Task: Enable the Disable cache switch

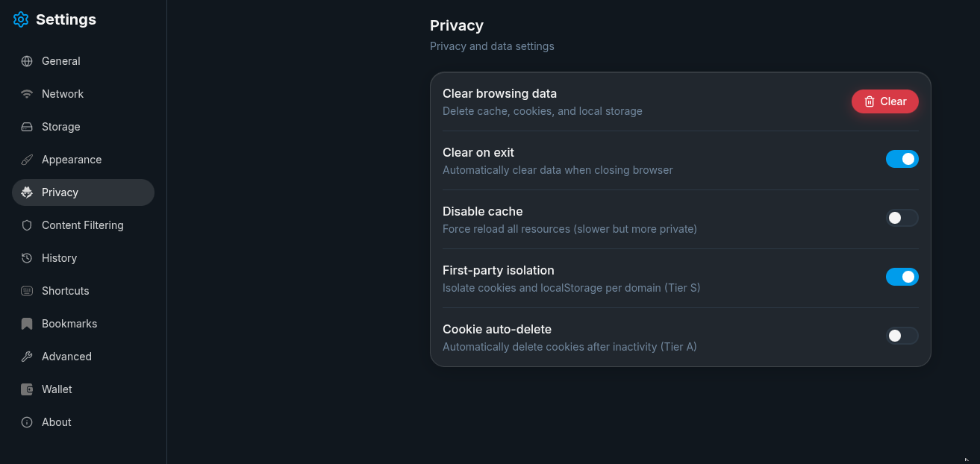Action: coord(902,218)
